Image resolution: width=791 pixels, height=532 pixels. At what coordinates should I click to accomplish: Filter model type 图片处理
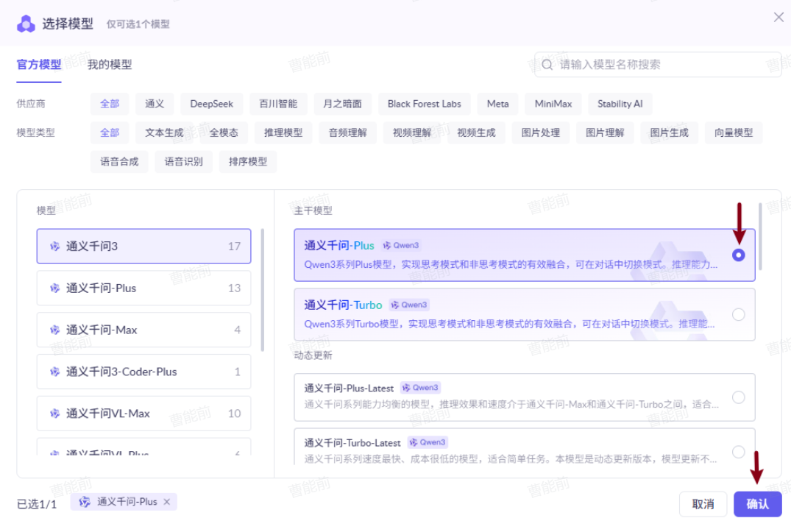540,132
